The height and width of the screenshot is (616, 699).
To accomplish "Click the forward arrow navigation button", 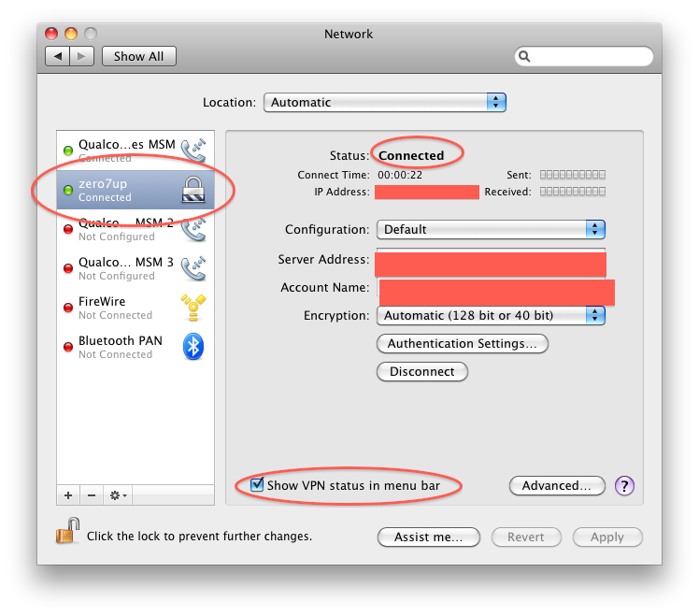I will click(81, 56).
